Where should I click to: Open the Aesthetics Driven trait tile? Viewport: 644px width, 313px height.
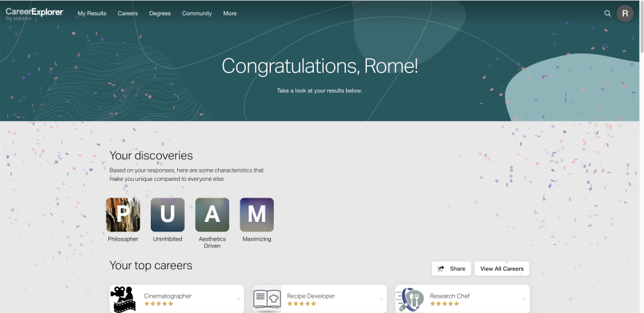pyautogui.click(x=212, y=215)
